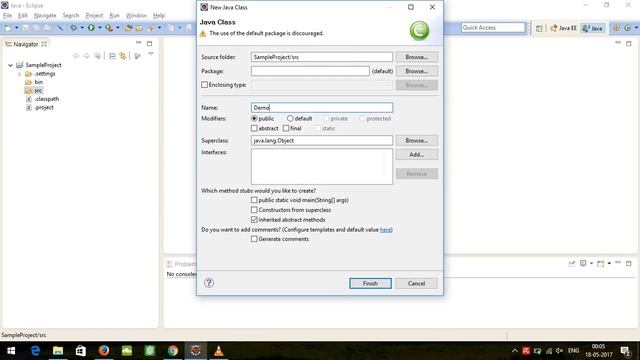This screenshot has width=640, height=360.
Task: Minimize the Navigator view
Action: (138, 42)
